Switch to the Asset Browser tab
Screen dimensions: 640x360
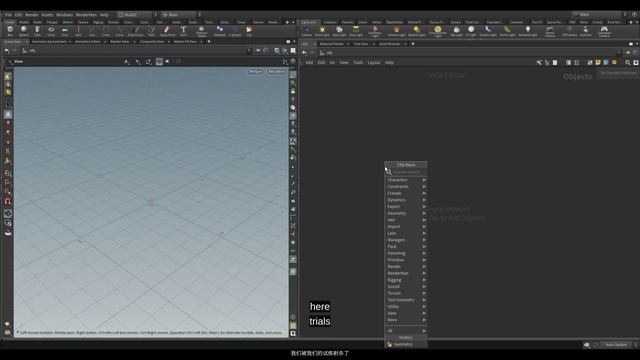tap(389, 44)
